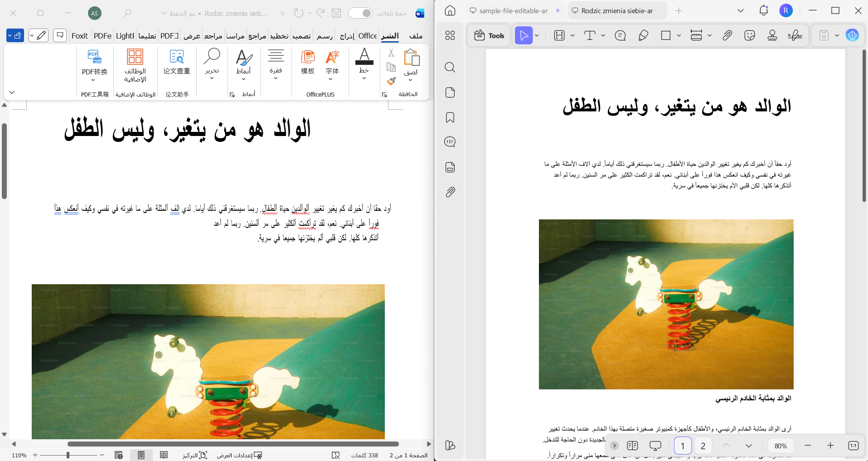868x461 pixels.
Task: Open the AI assistant icon
Action: point(852,35)
